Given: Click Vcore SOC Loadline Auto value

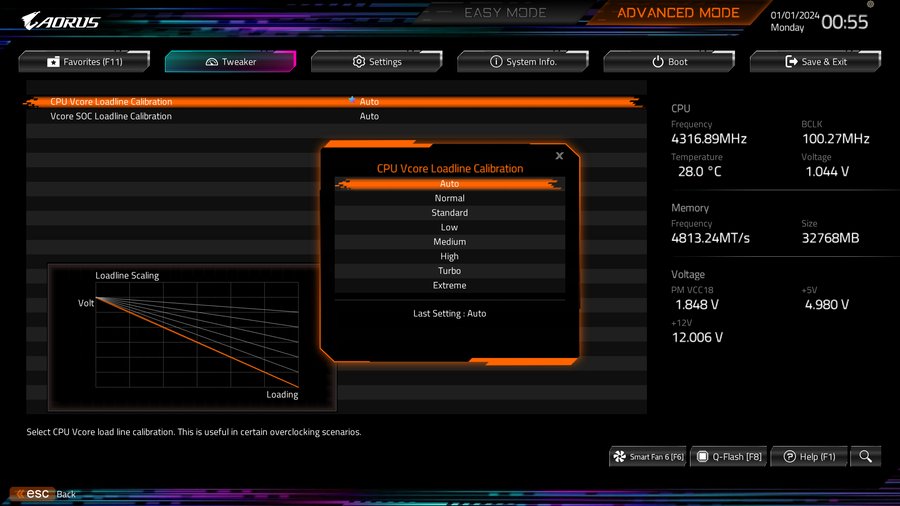Looking at the screenshot, I should 369,116.
